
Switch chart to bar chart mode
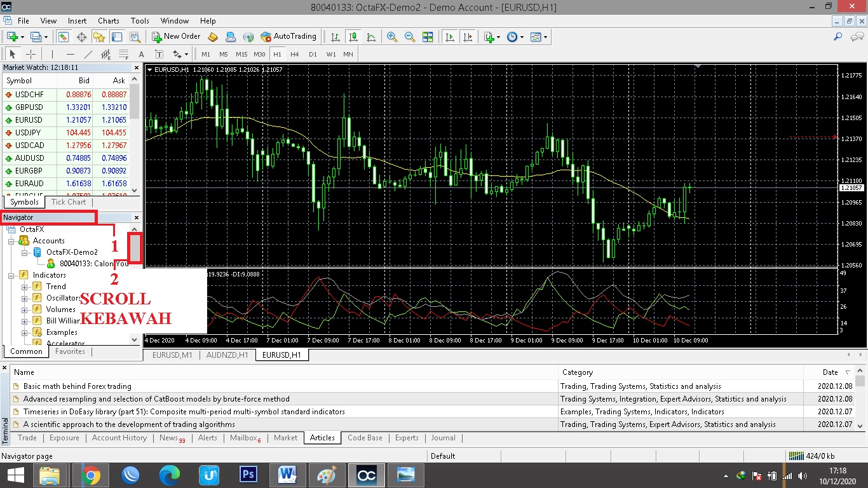click(335, 37)
